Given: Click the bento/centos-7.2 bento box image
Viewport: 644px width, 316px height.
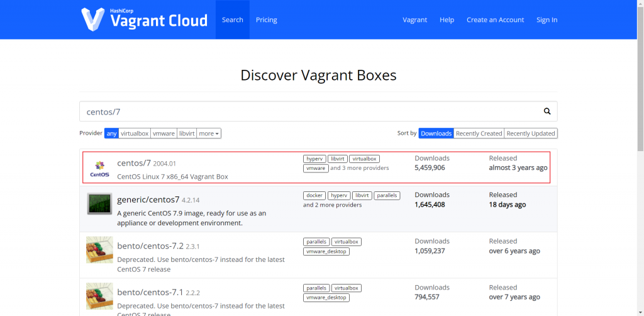Looking at the screenshot, I should (x=99, y=250).
